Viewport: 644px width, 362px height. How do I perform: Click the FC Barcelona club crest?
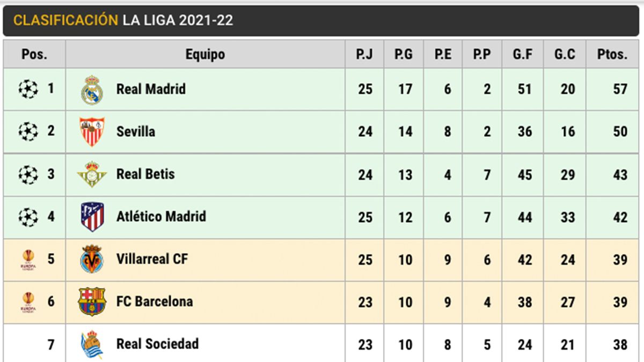(92, 302)
